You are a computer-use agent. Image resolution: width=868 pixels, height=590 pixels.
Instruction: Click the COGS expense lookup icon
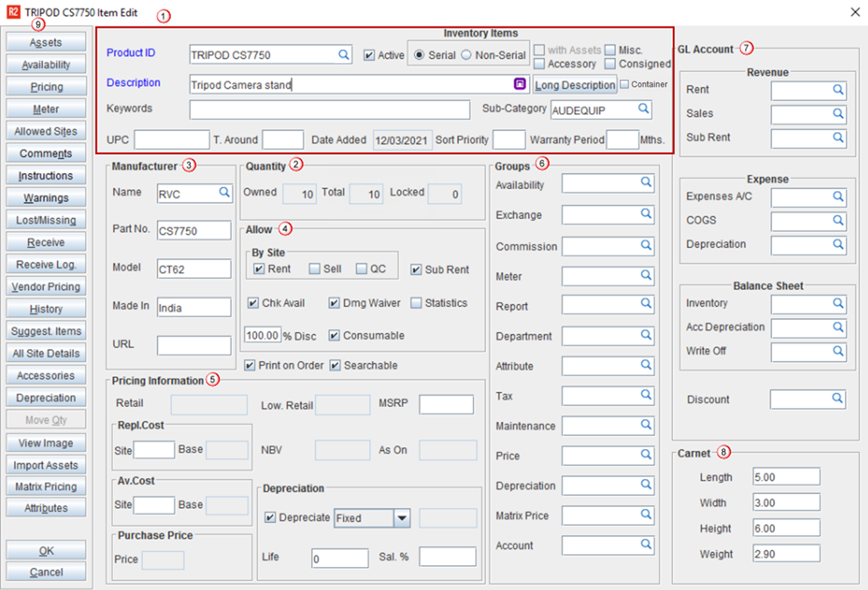[838, 221]
